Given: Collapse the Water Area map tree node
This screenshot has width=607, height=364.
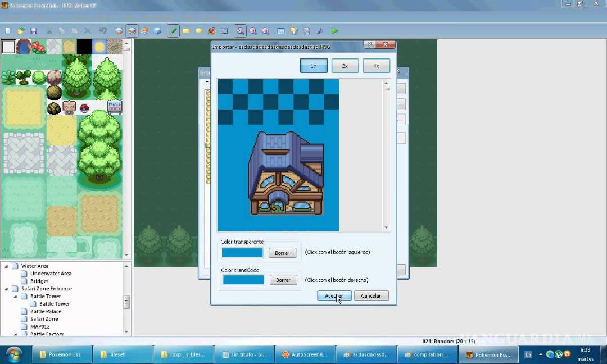Looking at the screenshot, I should [7, 266].
